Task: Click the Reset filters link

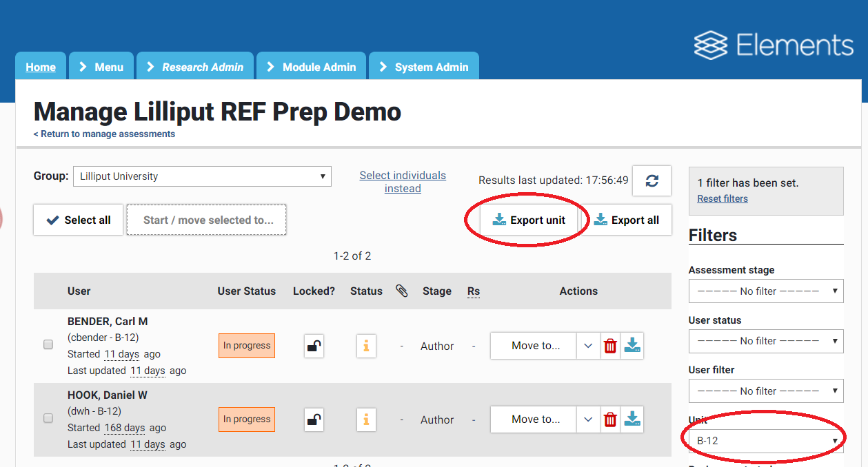Action: pyautogui.click(x=723, y=198)
